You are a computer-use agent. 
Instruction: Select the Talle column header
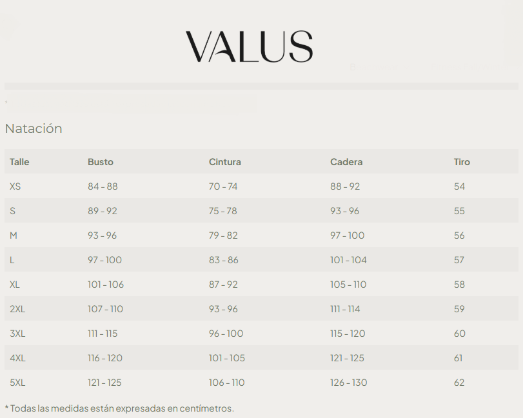coord(19,162)
